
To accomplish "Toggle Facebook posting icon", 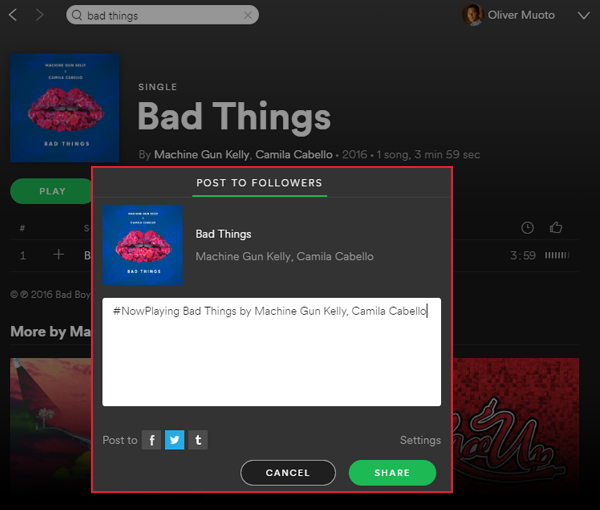I will click(x=152, y=440).
